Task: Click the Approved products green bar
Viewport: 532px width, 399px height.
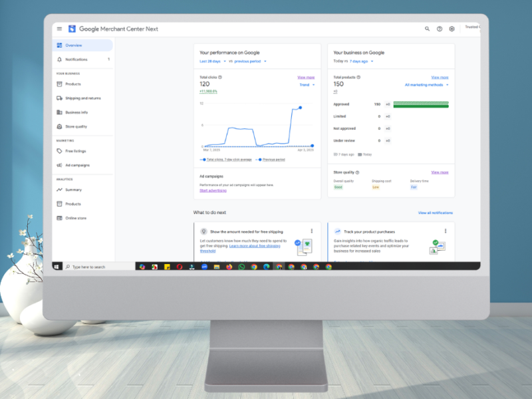Action: (x=421, y=104)
